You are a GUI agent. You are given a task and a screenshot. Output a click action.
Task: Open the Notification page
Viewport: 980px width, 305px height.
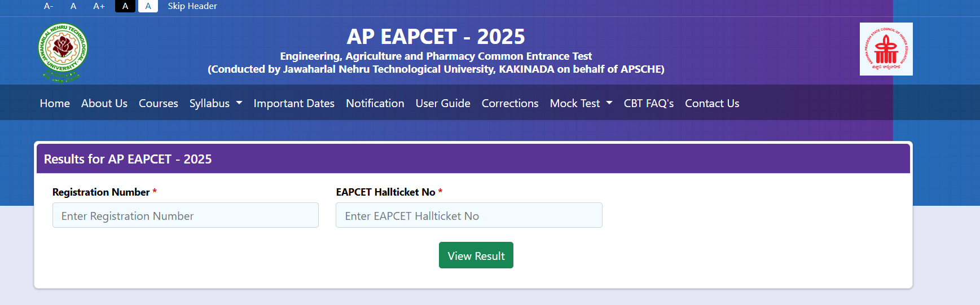tap(375, 103)
